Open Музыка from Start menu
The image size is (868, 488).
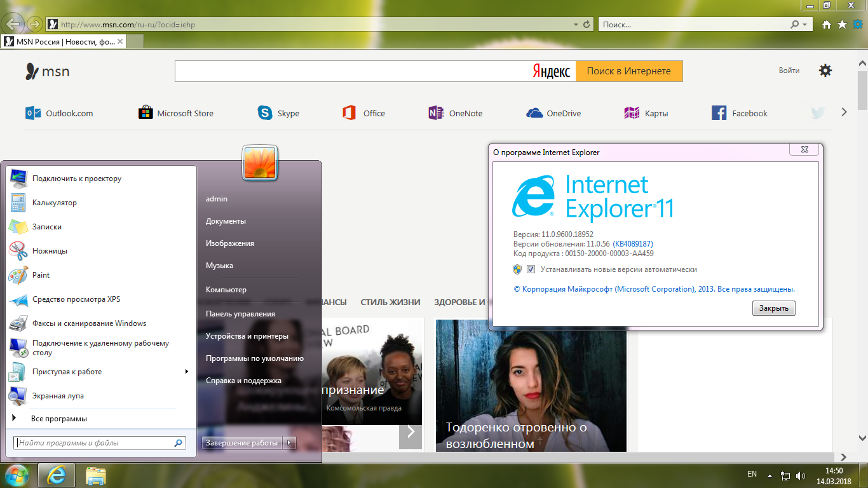pyautogui.click(x=219, y=266)
